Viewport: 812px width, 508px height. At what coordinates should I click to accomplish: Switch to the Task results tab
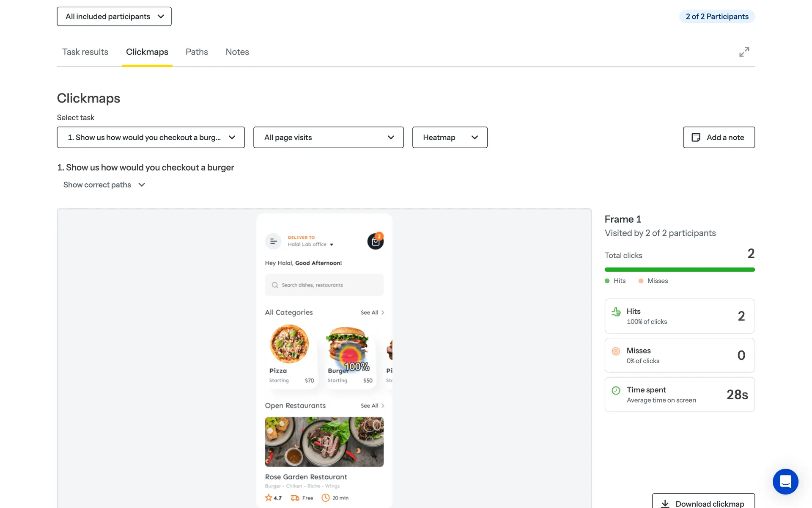tap(85, 52)
